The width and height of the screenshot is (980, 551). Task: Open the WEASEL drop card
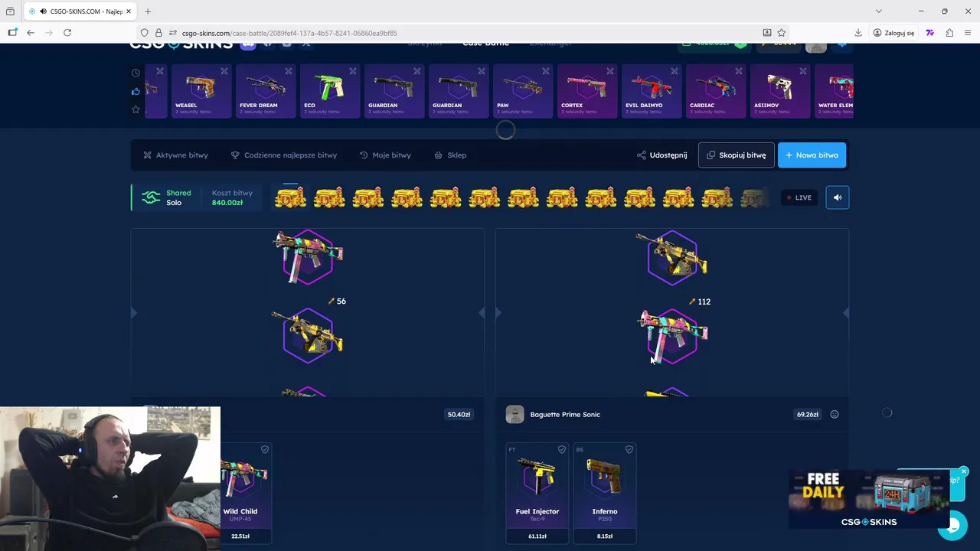(x=201, y=91)
